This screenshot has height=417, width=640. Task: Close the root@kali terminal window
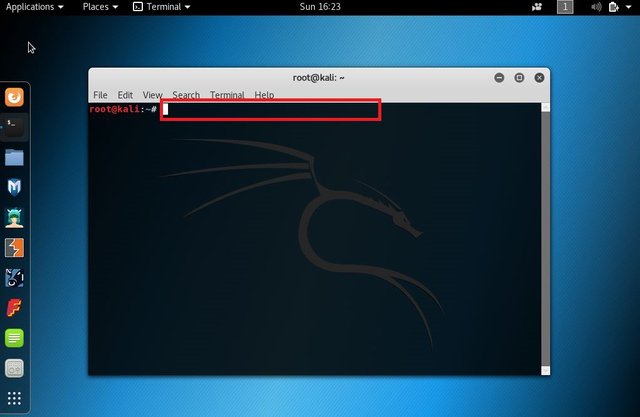pos(539,78)
